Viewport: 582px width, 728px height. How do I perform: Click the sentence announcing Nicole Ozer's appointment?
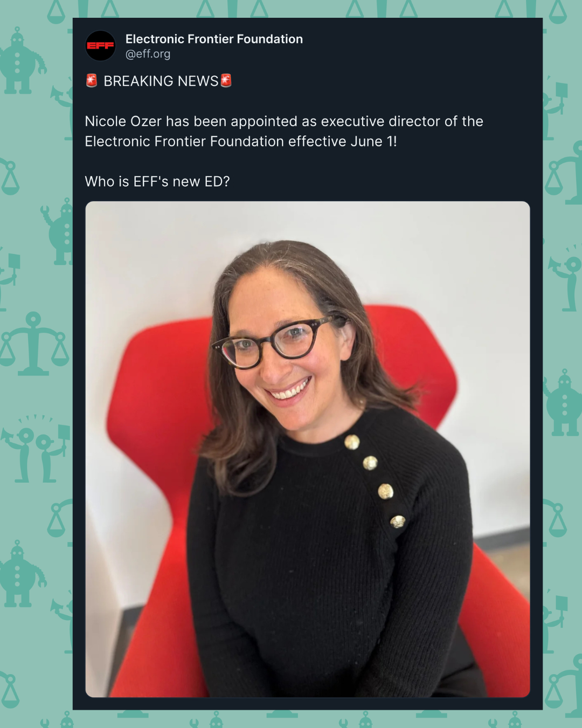coord(284,131)
